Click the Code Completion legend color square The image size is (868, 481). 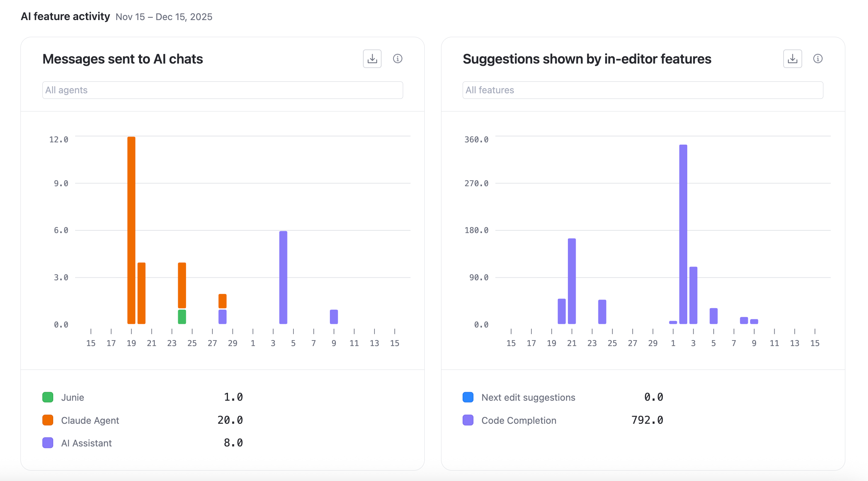[x=467, y=420]
